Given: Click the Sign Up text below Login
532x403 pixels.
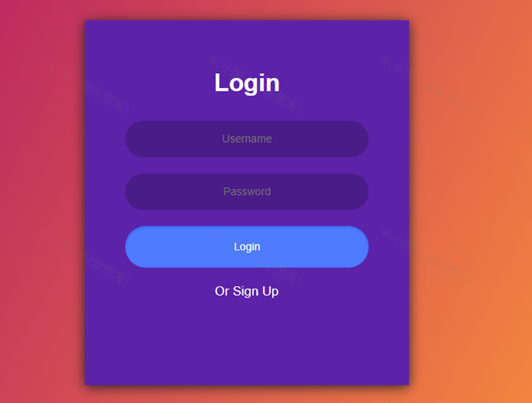Looking at the screenshot, I should pos(256,291).
